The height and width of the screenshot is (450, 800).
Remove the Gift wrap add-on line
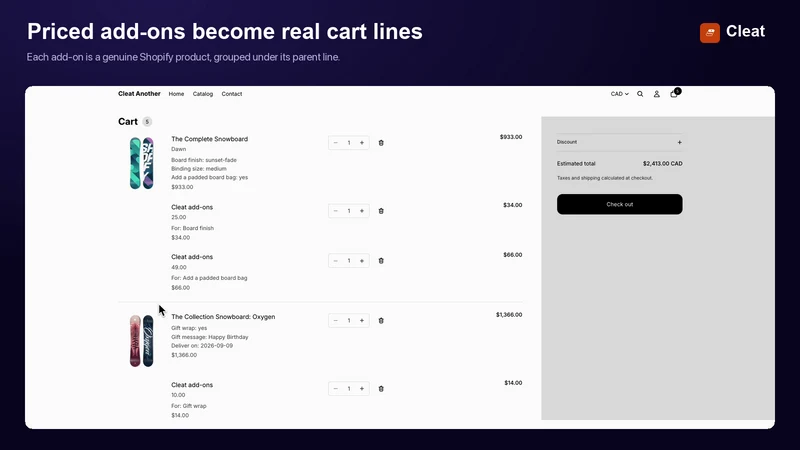click(x=381, y=389)
